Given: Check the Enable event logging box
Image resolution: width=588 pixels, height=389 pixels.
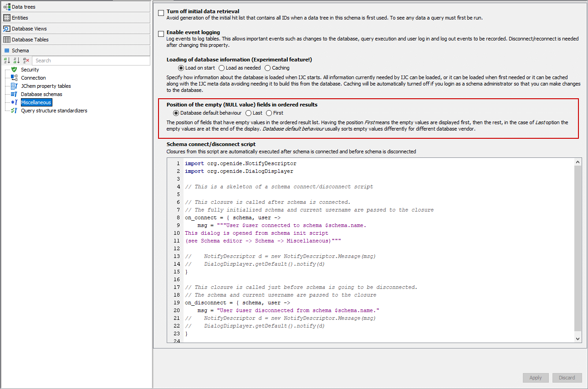Looking at the screenshot, I should [161, 34].
